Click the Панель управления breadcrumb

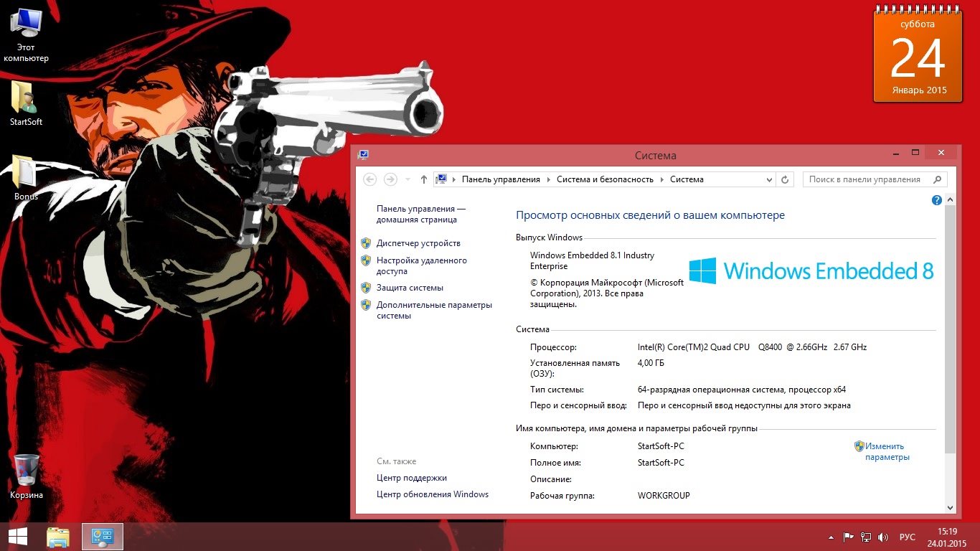(501, 179)
